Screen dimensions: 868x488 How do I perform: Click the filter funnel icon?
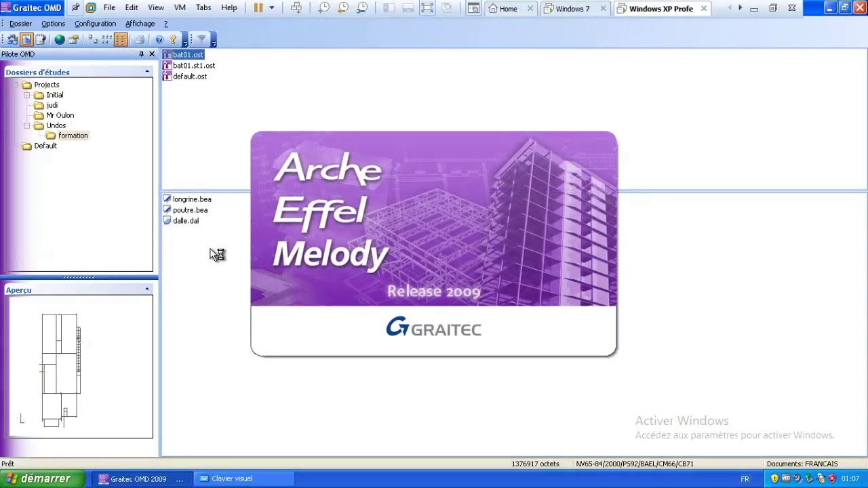pos(201,40)
